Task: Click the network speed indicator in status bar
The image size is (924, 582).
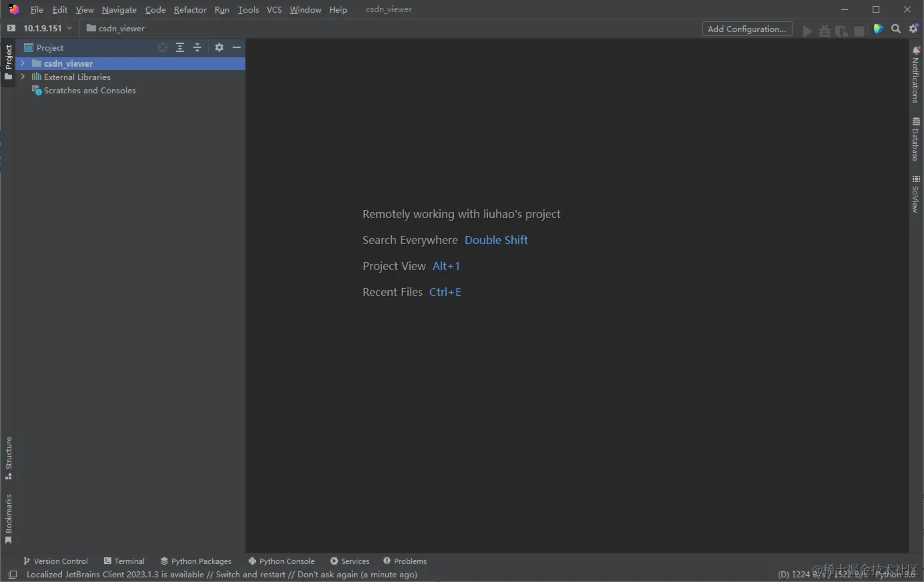Action: click(x=822, y=575)
